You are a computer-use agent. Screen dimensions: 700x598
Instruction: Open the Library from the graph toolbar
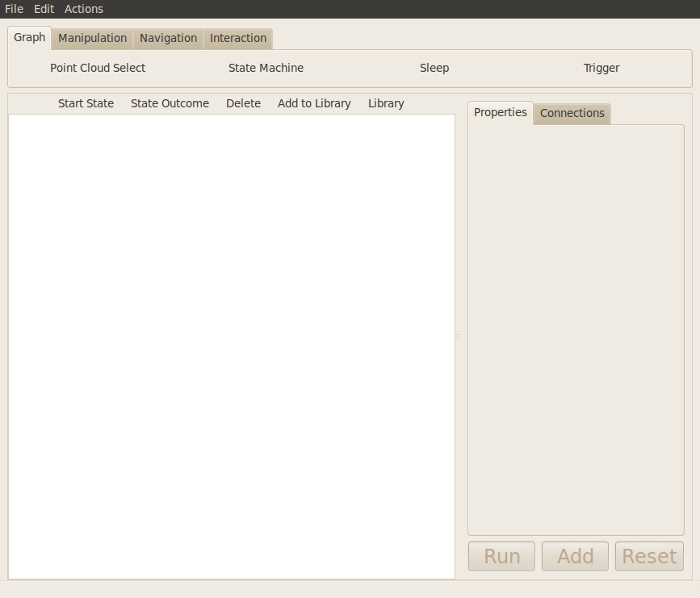tap(386, 103)
